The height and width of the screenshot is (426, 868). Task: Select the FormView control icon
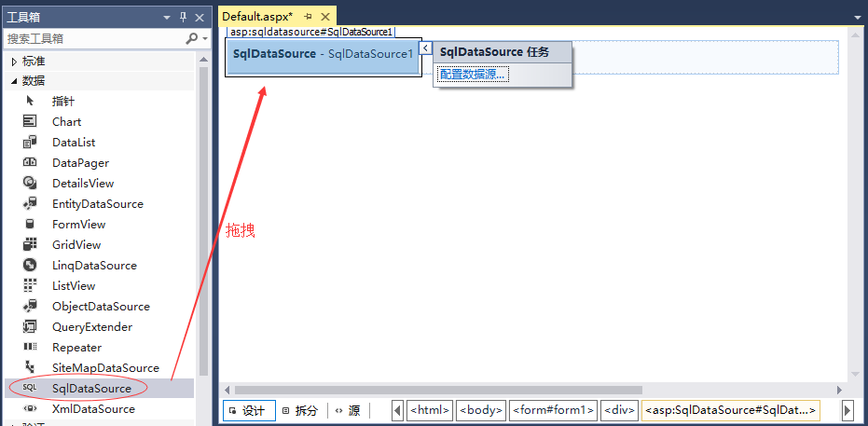tap(31, 225)
